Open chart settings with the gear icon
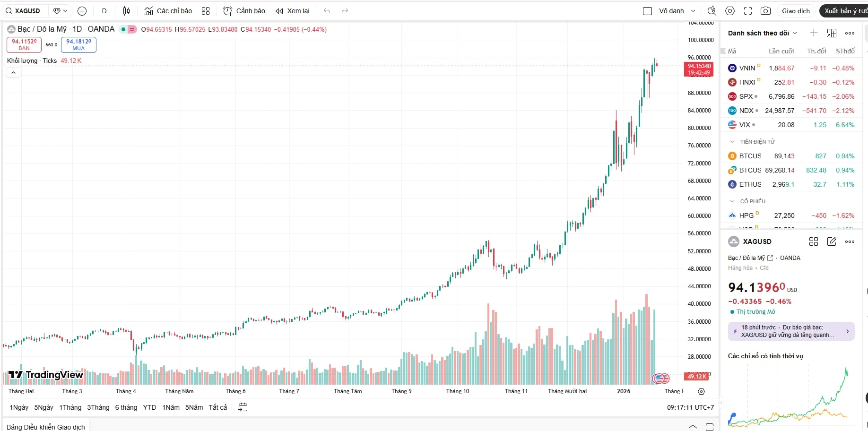 [730, 10]
